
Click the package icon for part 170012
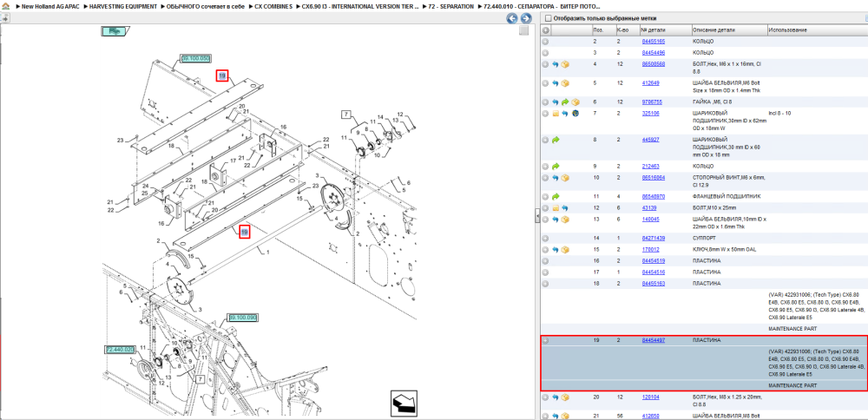[x=565, y=250]
